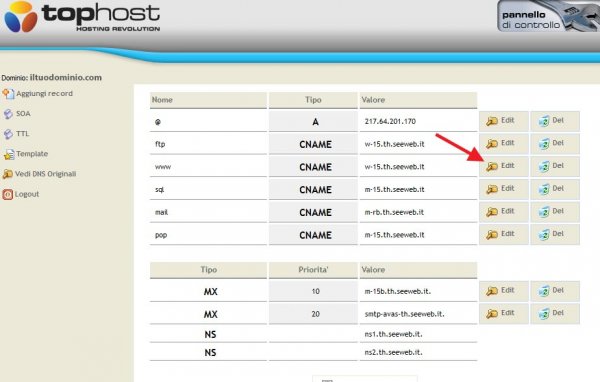Click the Template star icon
600x382 pixels.
coord(9,154)
